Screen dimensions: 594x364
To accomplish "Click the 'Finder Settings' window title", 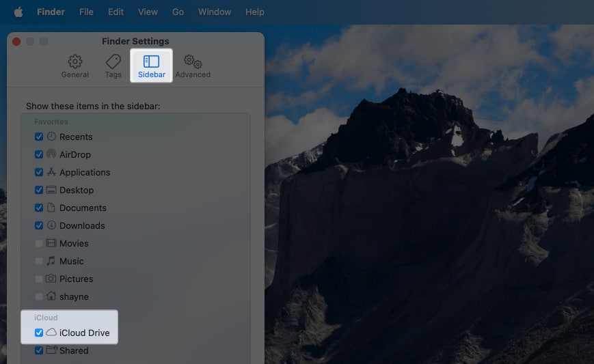I will coord(135,41).
